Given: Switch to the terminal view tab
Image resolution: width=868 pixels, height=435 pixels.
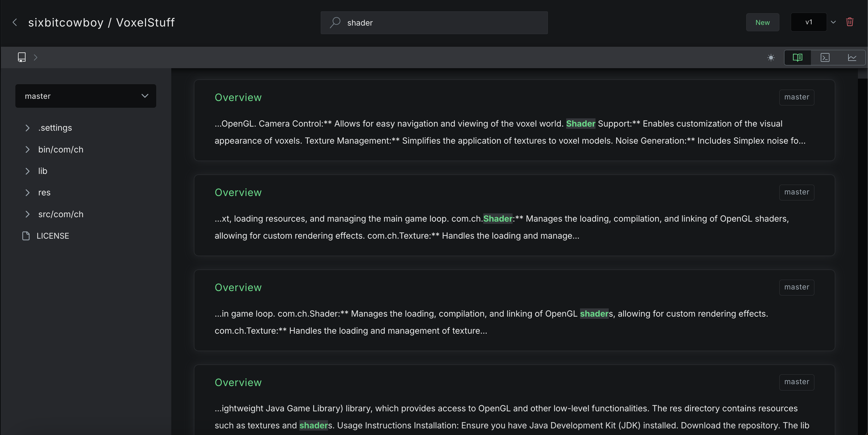Looking at the screenshot, I should (825, 58).
